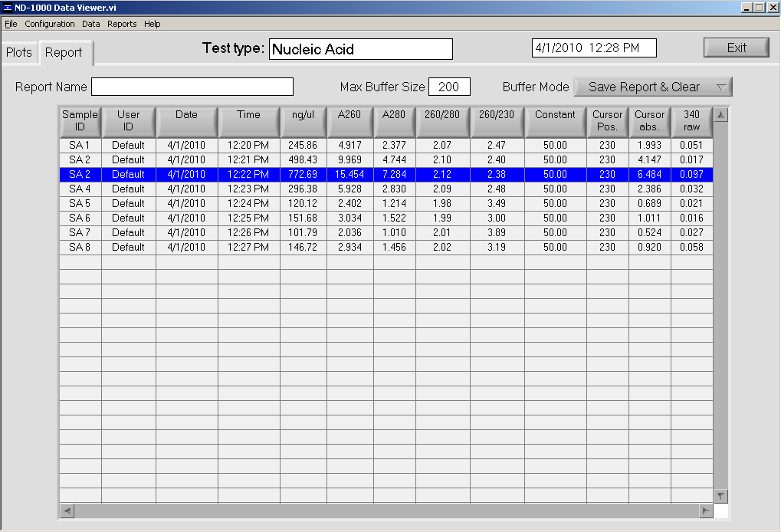
Task: Open the Data menu
Action: (90, 24)
